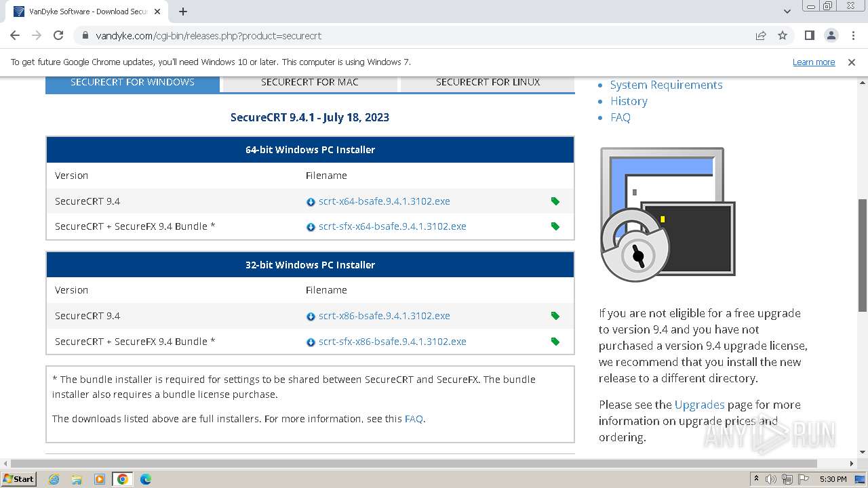Bookmark this page with star icon
The image size is (868, 488).
tap(783, 35)
